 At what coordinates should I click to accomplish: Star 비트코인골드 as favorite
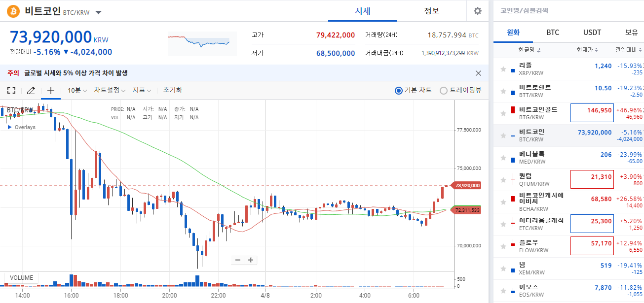[503, 113]
